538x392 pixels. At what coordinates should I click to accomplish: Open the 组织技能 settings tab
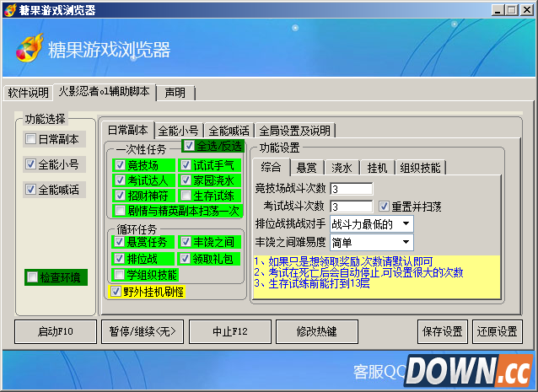(x=420, y=168)
